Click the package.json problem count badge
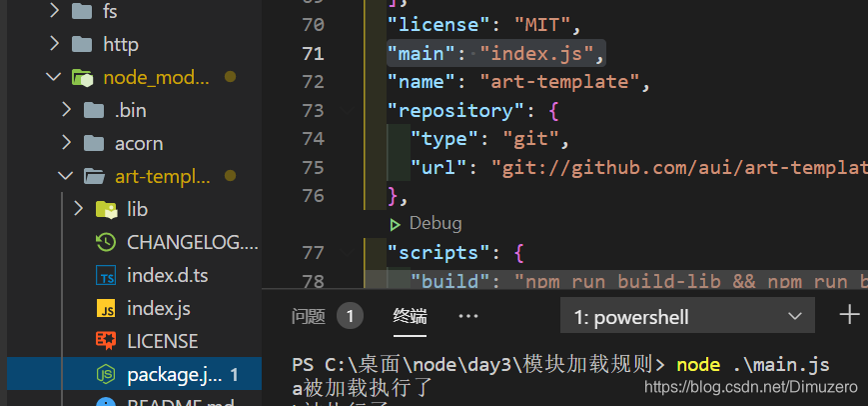 click(234, 375)
